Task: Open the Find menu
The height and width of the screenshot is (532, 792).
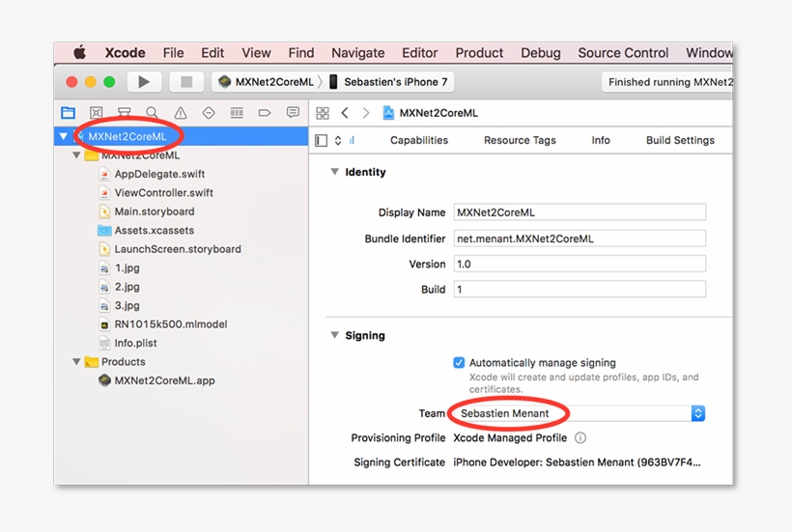Action: pyautogui.click(x=301, y=53)
